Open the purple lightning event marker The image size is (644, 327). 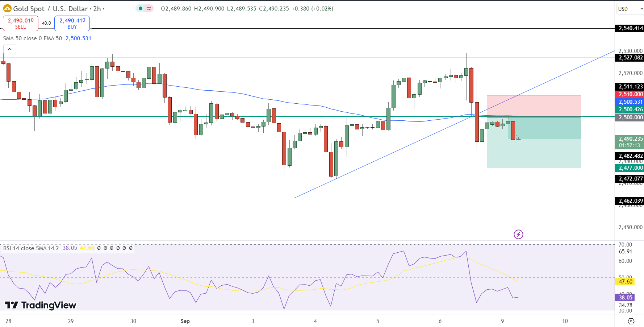[x=518, y=234]
